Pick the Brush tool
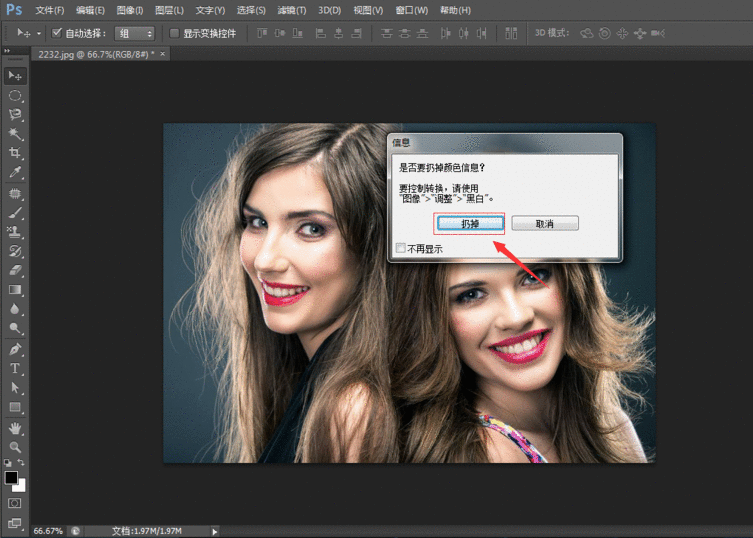 pos(15,212)
